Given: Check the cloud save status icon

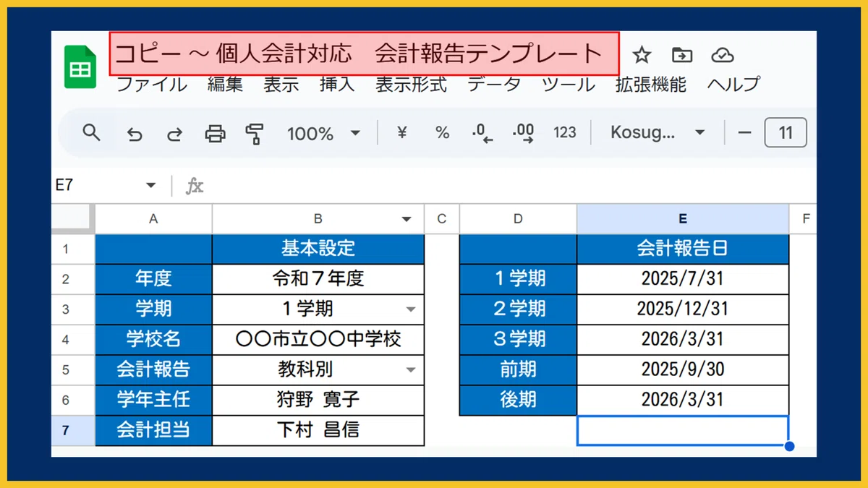Looking at the screenshot, I should [x=723, y=55].
